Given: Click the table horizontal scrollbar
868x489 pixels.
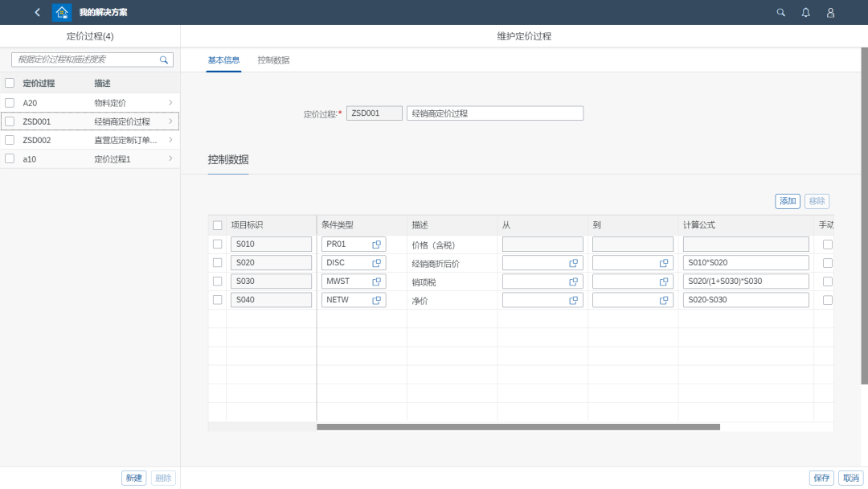Looking at the screenshot, I should coord(518,427).
